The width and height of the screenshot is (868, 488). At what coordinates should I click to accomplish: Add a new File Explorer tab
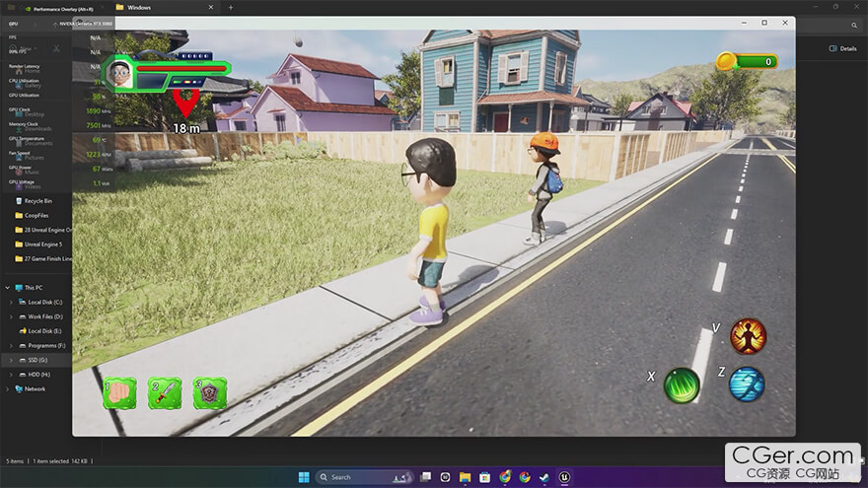pyautogui.click(x=231, y=8)
